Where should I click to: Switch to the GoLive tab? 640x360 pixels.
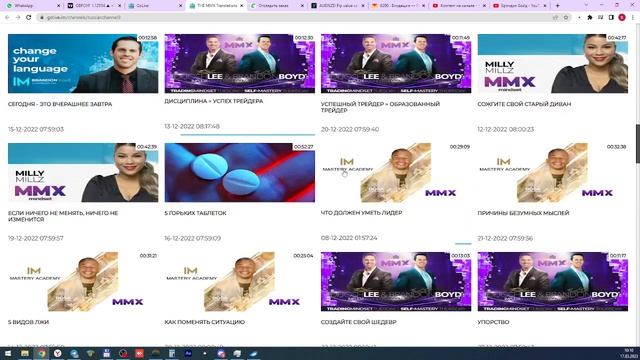[x=155, y=6]
